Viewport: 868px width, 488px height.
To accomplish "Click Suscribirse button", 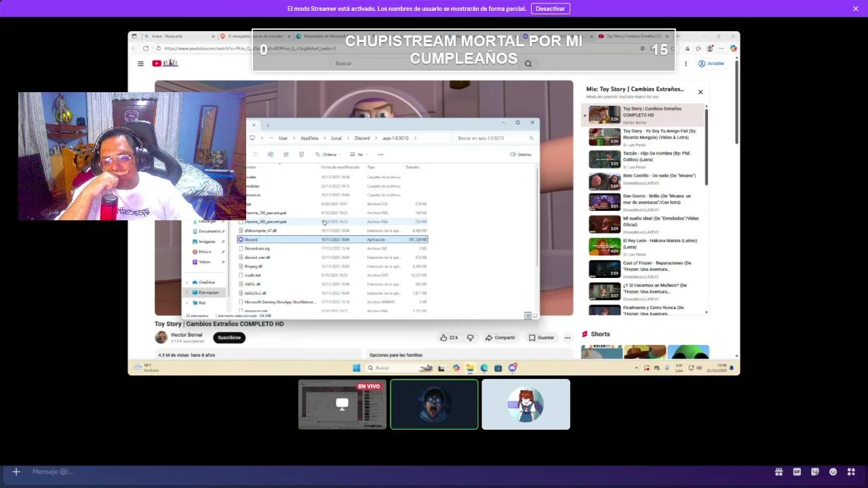I will pyautogui.click(x=229, y=338).
